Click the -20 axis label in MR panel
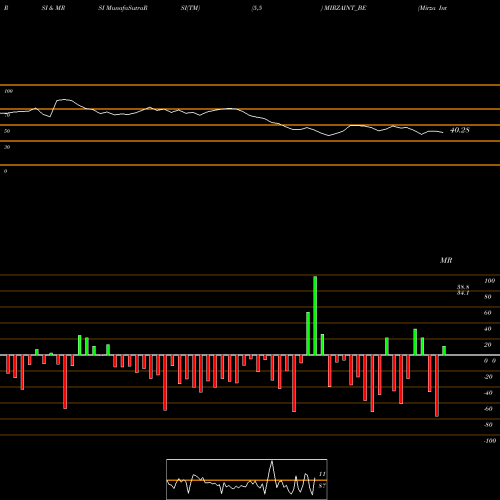This screenshot has width=500, height=500. pyautogui.click(x=488, y=377)
